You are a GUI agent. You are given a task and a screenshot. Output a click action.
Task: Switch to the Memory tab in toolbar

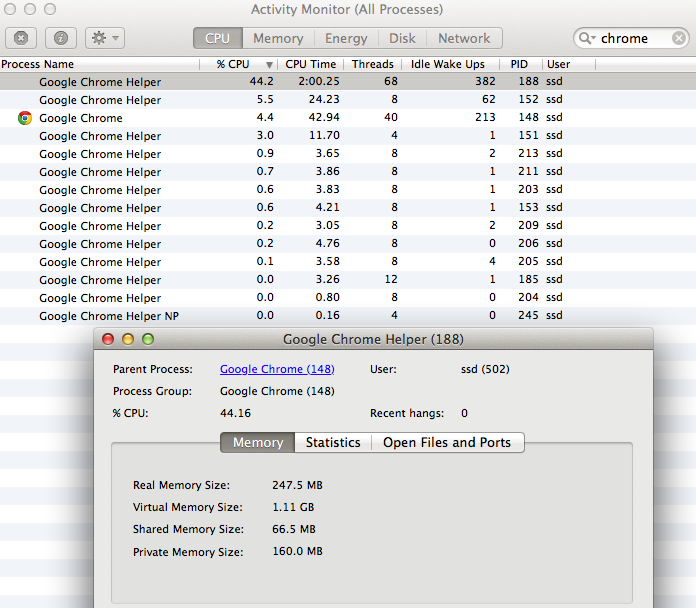(278, 38)
